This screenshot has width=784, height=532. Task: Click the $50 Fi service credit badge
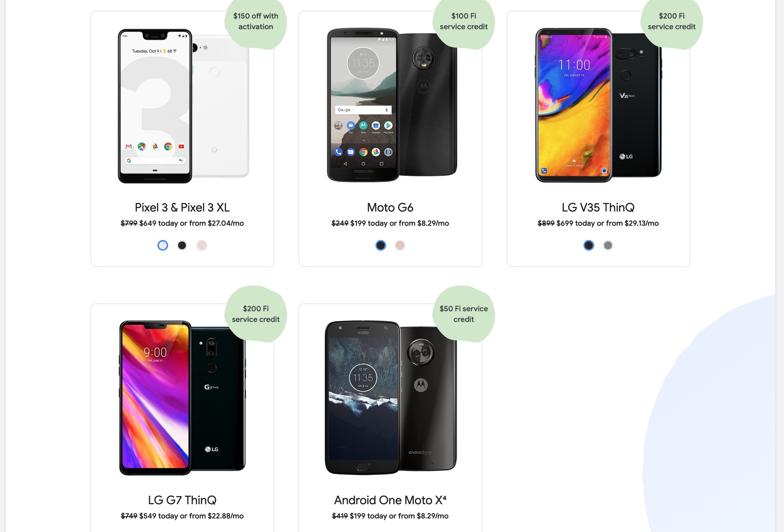(464, 314)
